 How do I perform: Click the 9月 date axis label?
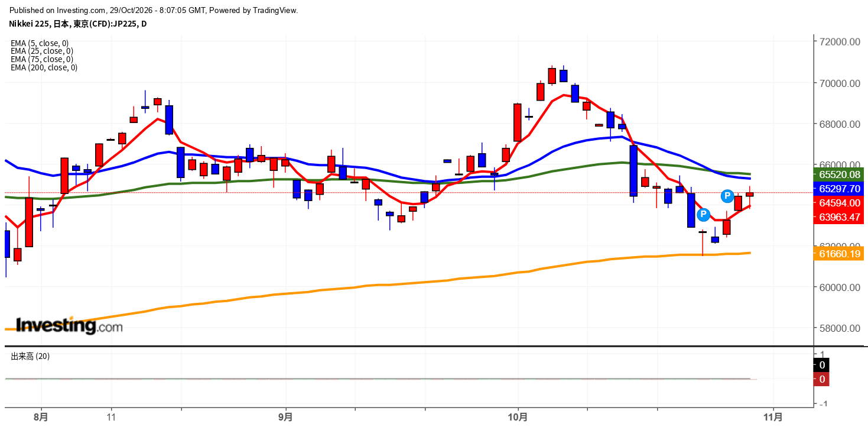tap(286, 416)
